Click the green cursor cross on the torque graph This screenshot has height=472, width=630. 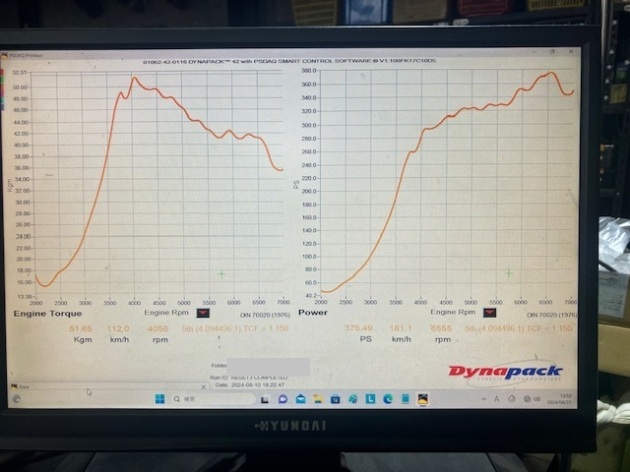coord(222,274)
